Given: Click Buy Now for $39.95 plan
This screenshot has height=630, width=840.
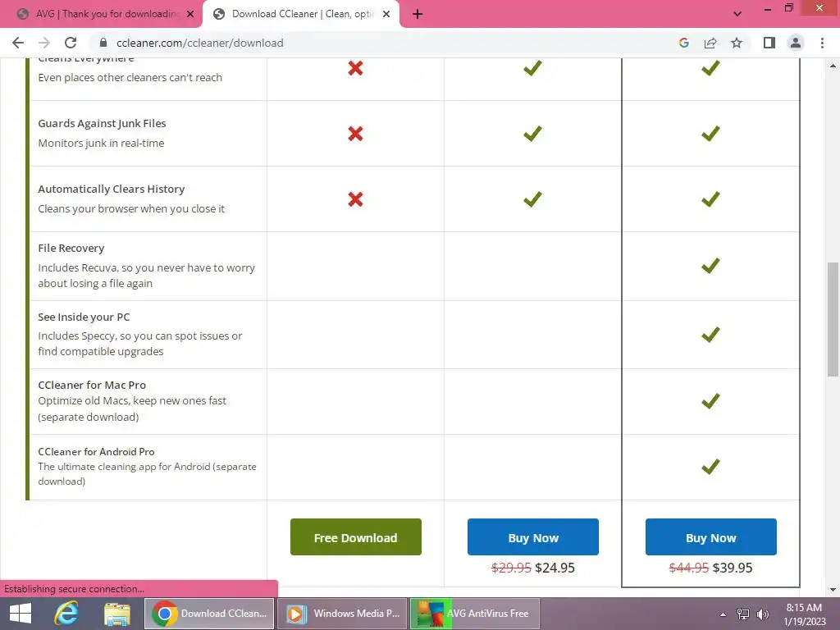Looking at the screenshot, I should [x=711, y=536].
